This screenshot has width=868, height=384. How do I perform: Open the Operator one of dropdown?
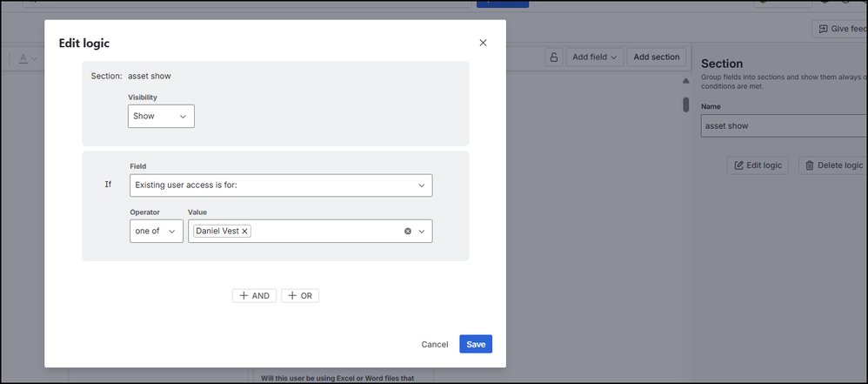click(x=157, y=231)
